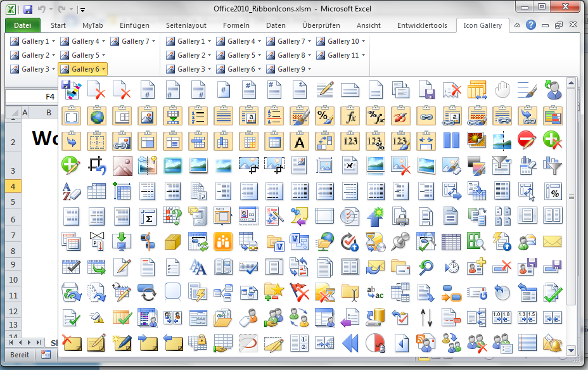Screen dimensions: 588x370
Task: Open the green Datei menu
Action: [22, 25]
